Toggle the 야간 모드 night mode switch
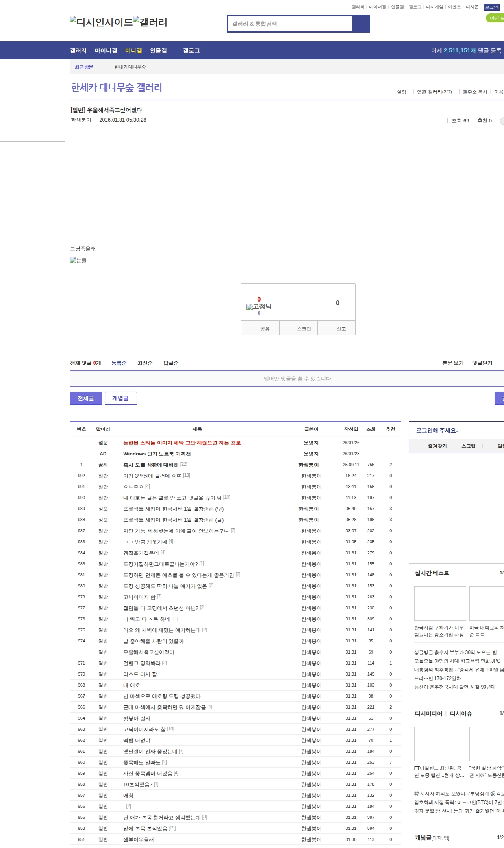The height and width of the screenshot is (848, 504). 495,18
